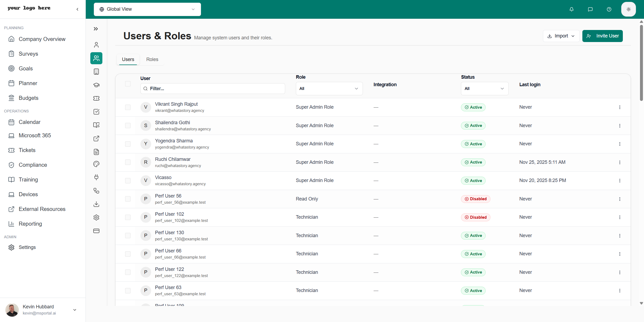Select the credit card billing icon
Viewport: 644px width, 322px height.
[96, 231]
